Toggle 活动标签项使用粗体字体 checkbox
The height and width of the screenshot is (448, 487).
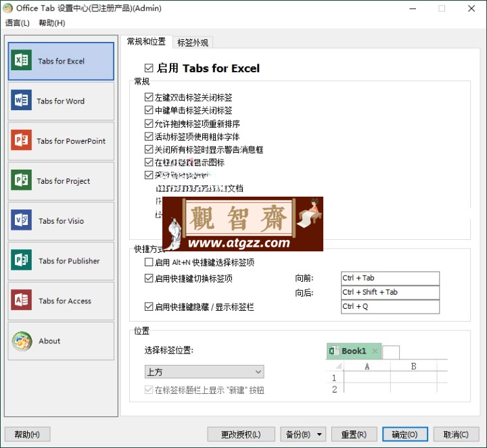click(x=149, y=136)
